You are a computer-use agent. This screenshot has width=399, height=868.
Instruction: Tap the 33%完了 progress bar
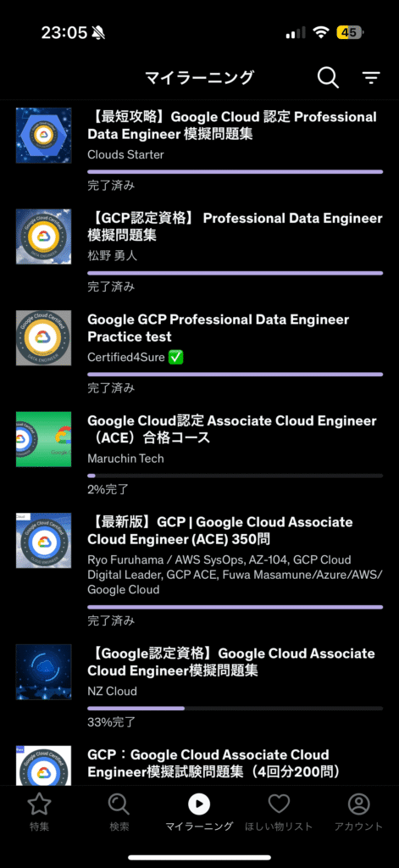click(236, 709)
